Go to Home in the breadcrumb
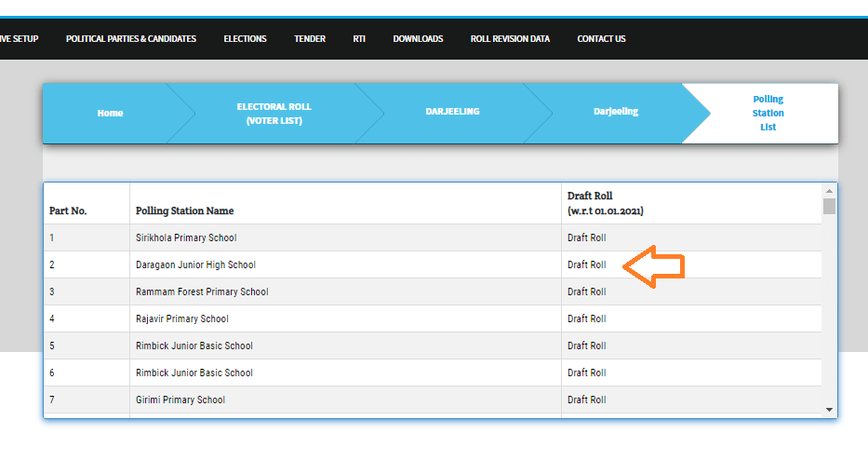 click(x=110, y=113)
